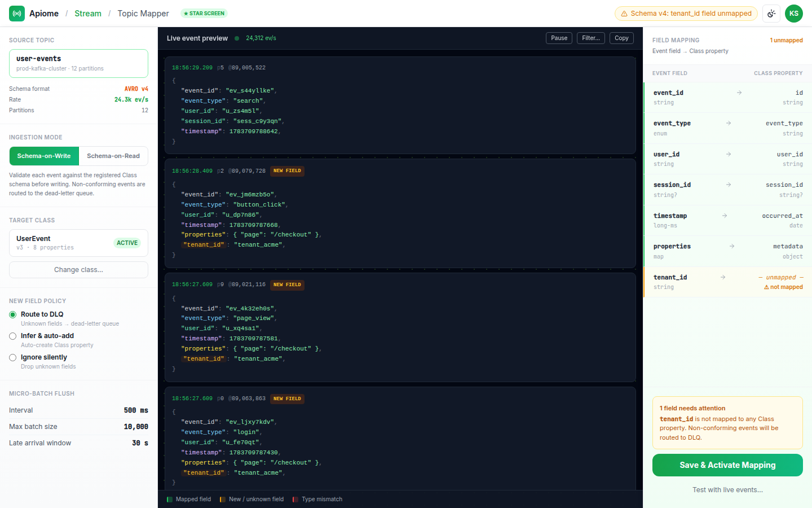Click the arrow in session_id mapping row
This screenshot has height=508, width=812.
click(729, 185)
